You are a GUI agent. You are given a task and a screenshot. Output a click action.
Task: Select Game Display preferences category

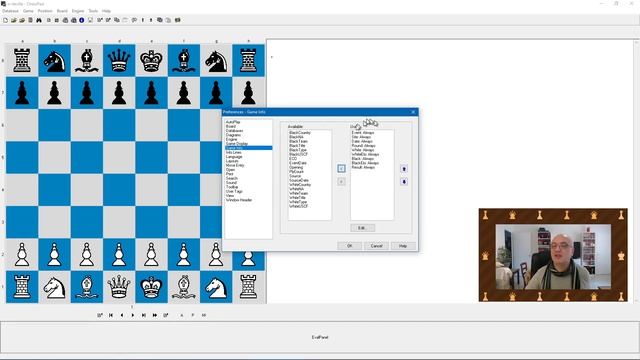click(x=237, y=144)
